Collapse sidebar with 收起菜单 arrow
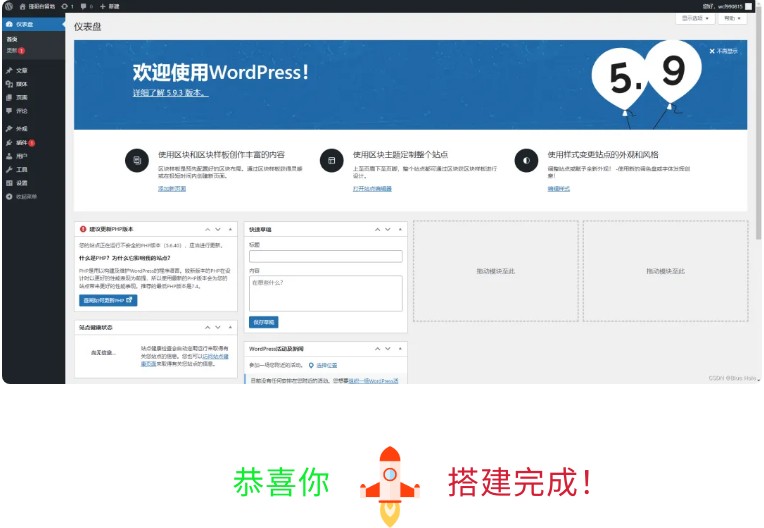 click(21, 196)
